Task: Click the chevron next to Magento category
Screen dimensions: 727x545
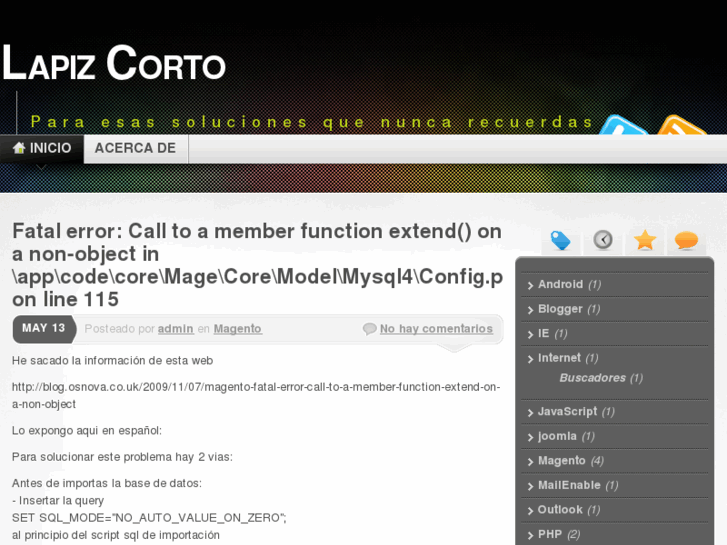Action: (530, 462)
